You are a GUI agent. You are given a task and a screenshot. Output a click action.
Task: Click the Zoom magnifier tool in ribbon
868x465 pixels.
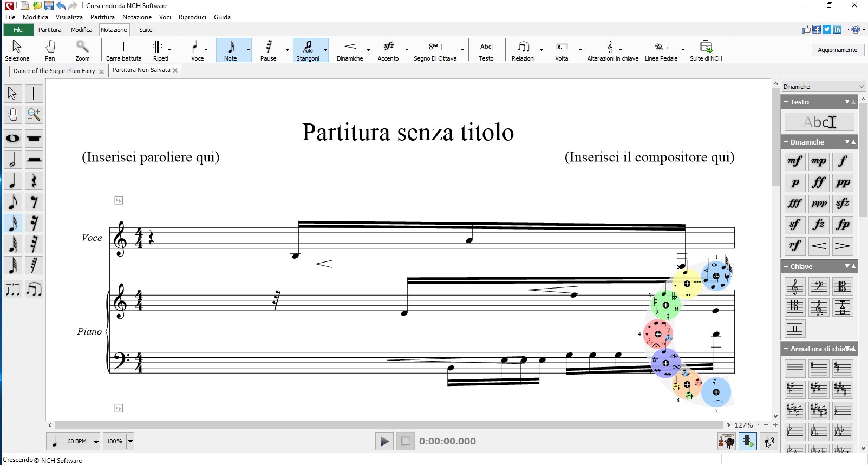point(82,50)
